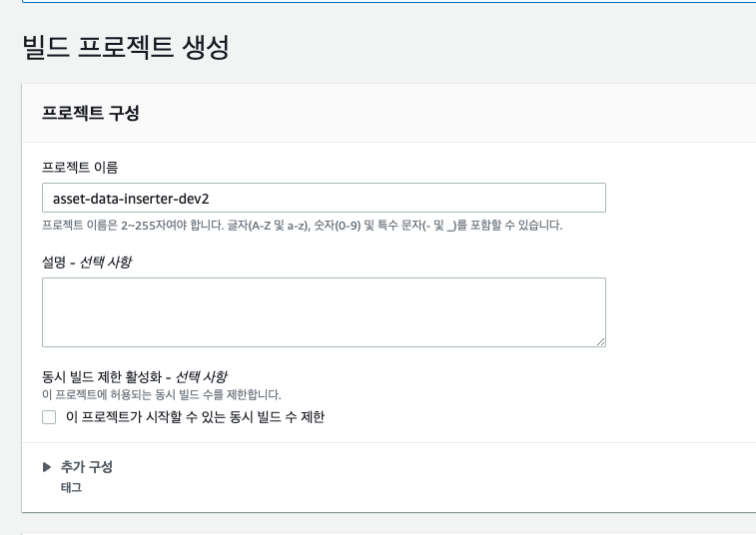The width and height of the screenshot is (756, 535).
Task: Click the 설명 - 선택 사항 label
Action: (x=86, y=262)
